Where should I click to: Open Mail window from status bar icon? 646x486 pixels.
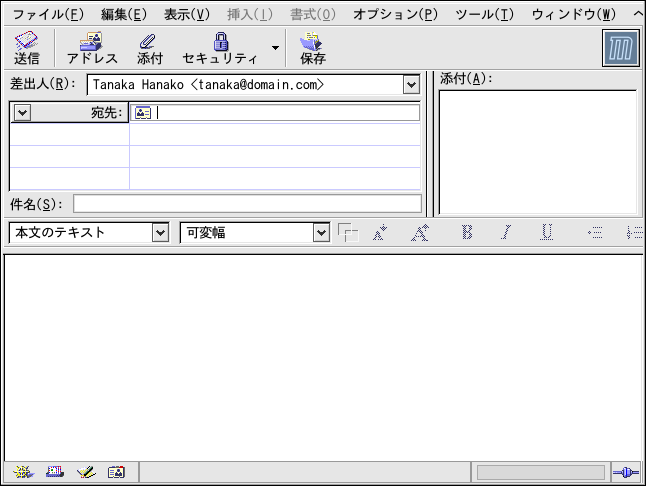[54, 472]
